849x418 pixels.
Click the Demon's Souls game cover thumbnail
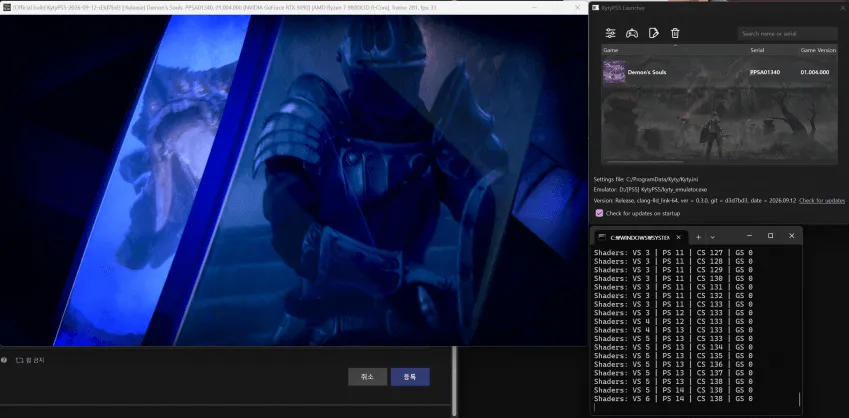pos(614,72)
